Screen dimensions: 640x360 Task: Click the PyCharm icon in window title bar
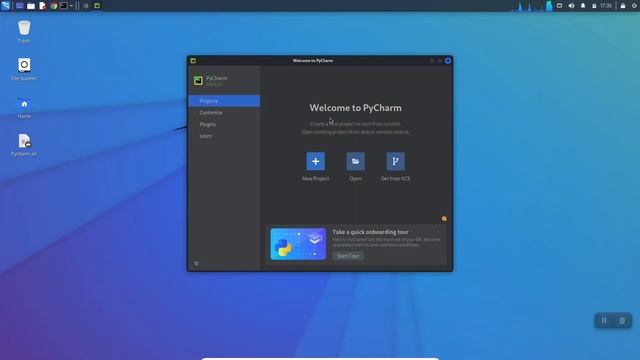click(x=193, y=61)
